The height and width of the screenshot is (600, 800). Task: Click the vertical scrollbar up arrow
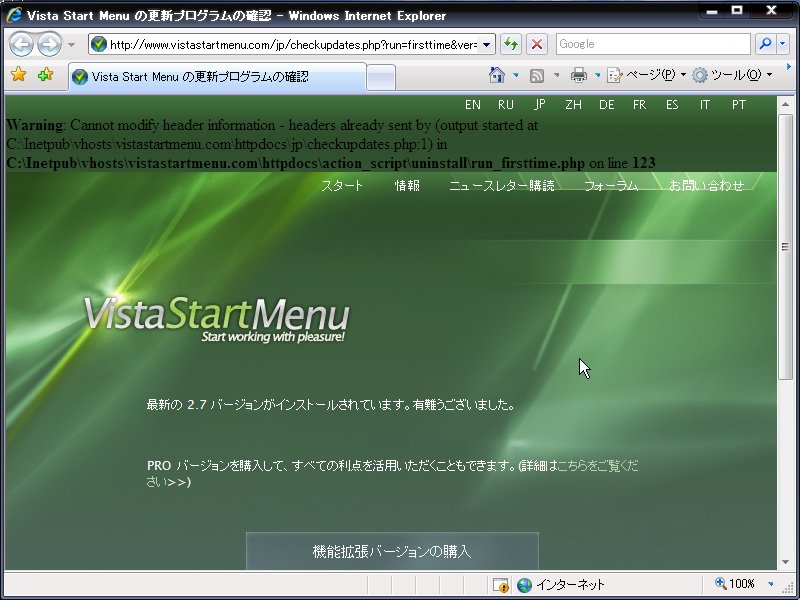tap(785, 105)
